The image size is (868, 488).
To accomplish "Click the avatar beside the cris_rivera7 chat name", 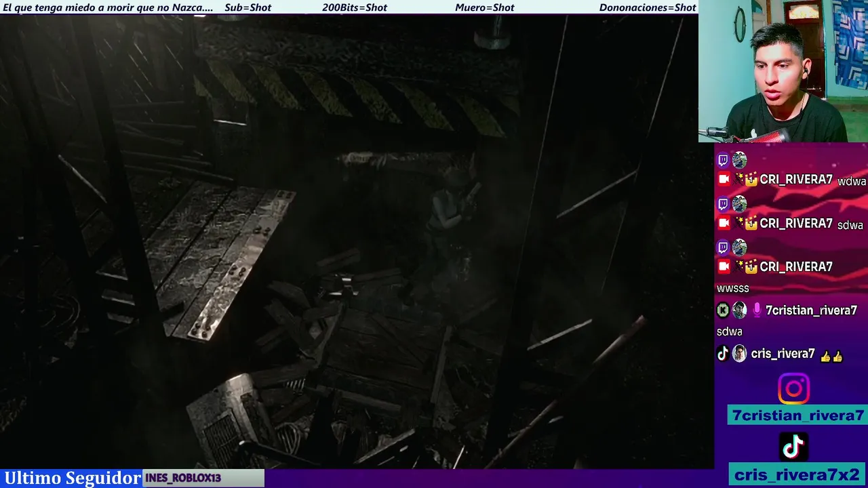I will pos(739,354).
